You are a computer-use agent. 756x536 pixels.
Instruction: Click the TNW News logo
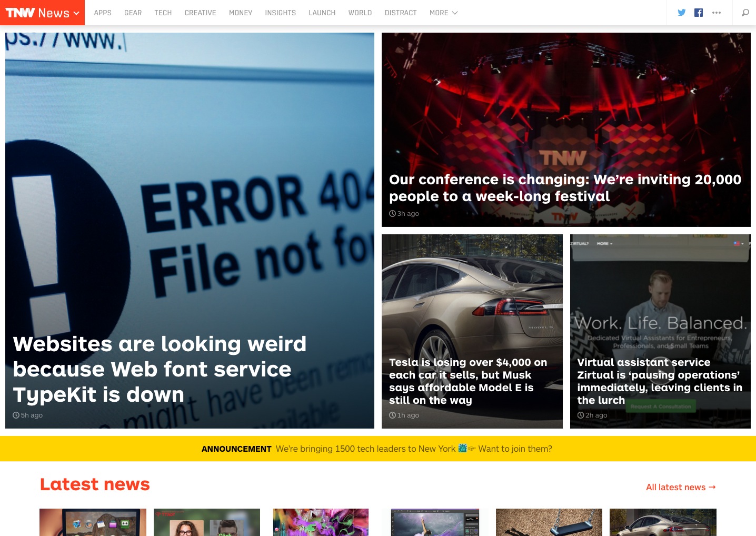click(x=37, y=13)
